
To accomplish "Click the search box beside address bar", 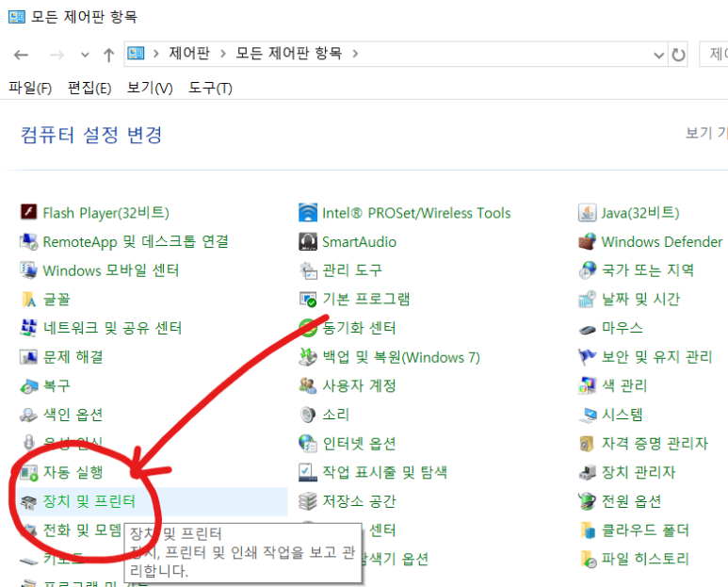I will click(714, 54).
